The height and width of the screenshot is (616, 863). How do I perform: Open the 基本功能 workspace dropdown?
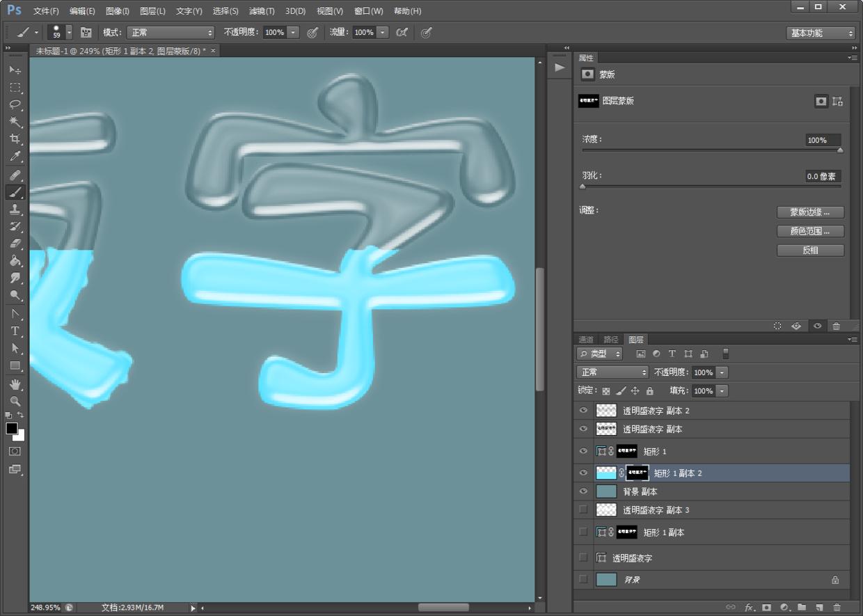pos(821,33)
